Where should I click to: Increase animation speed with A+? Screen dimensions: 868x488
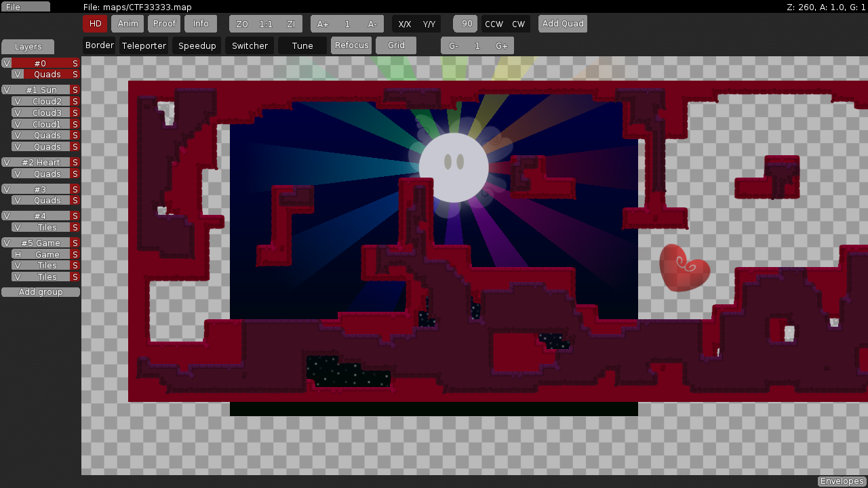(323, 24)
